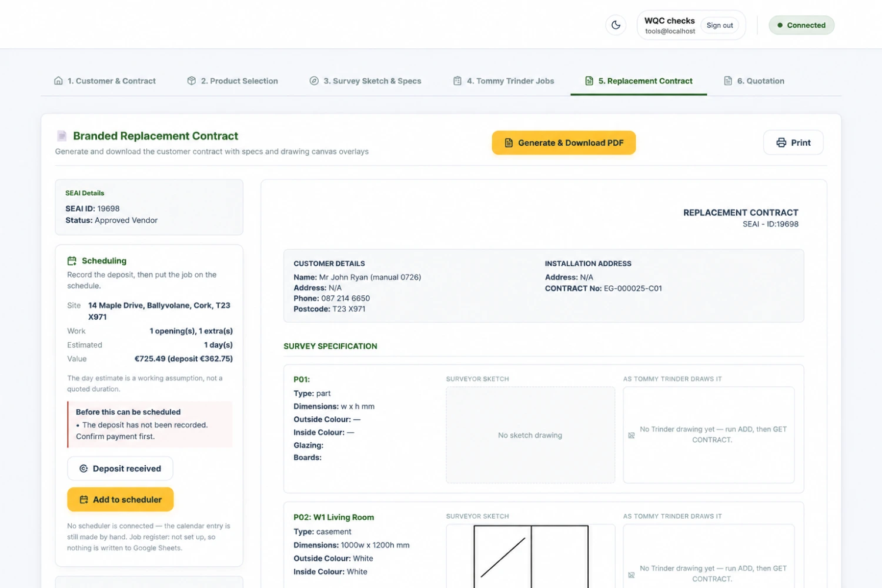Viewport: 882px width, 588px height.
Task: Click customer name Mr John Ryan
Action: (x=358, y=278)
